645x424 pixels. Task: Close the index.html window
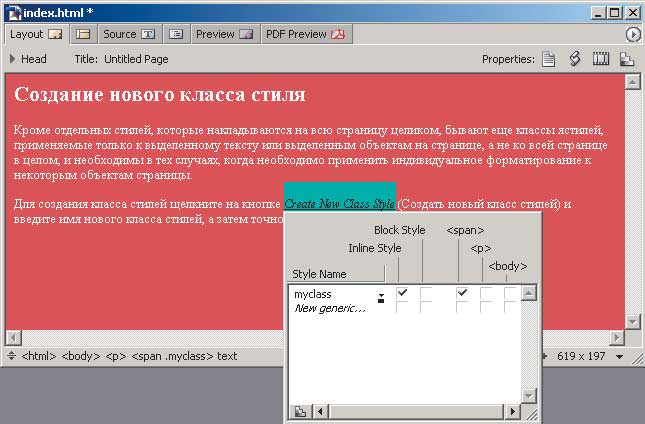633,13
